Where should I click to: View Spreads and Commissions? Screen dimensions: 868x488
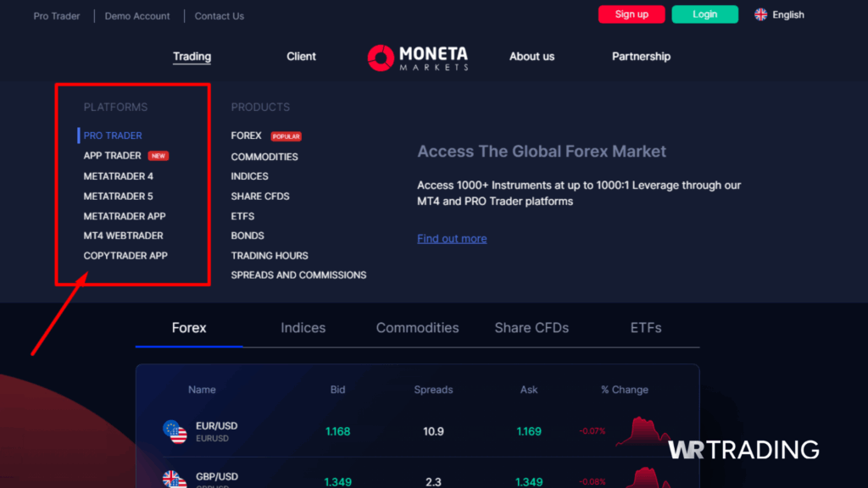(x=298, y=274)
